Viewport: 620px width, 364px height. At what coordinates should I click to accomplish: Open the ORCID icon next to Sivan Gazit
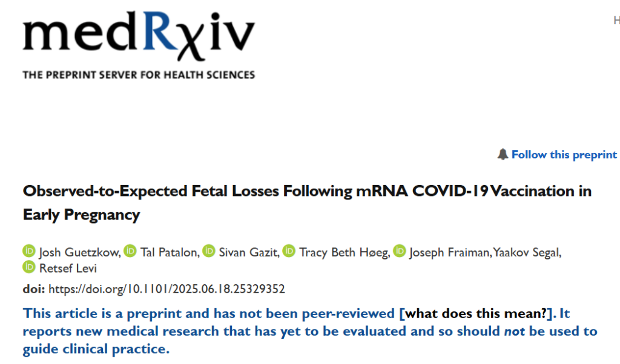pos(209,251)
